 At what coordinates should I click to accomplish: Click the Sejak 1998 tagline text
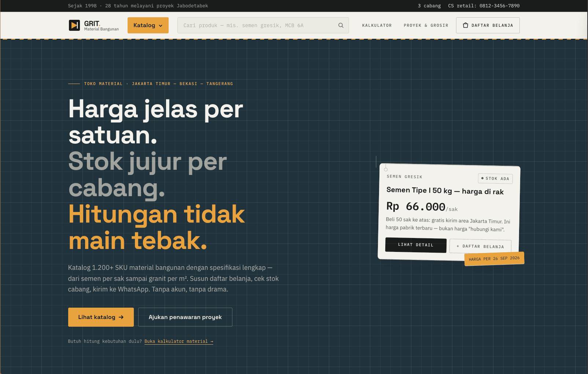(138, 6)
